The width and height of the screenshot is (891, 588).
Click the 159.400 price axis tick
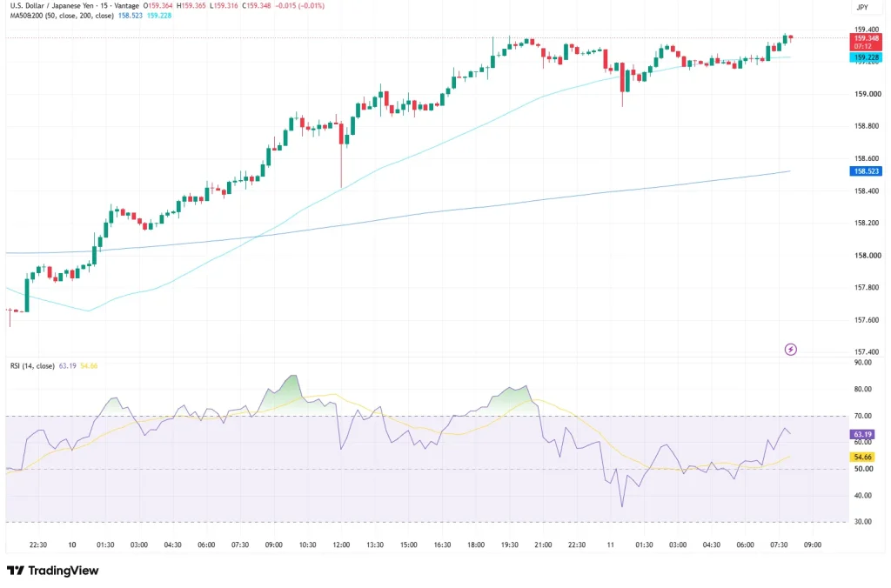point(868,30)
